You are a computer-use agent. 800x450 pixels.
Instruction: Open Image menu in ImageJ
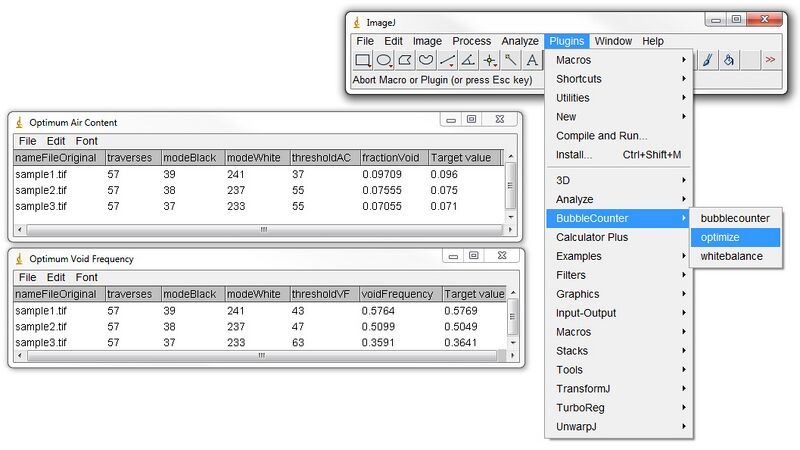coord(427,41)
